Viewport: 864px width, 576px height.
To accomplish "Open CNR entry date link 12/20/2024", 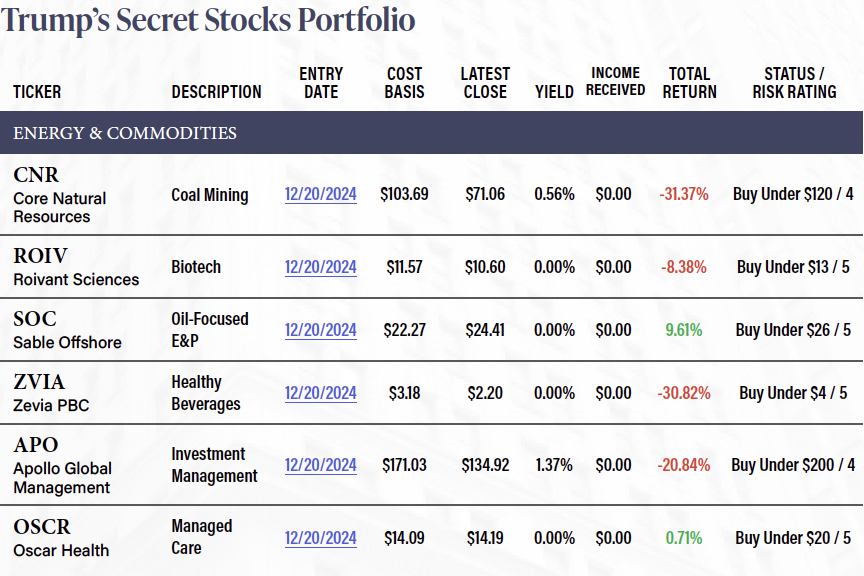I will 320,194.
